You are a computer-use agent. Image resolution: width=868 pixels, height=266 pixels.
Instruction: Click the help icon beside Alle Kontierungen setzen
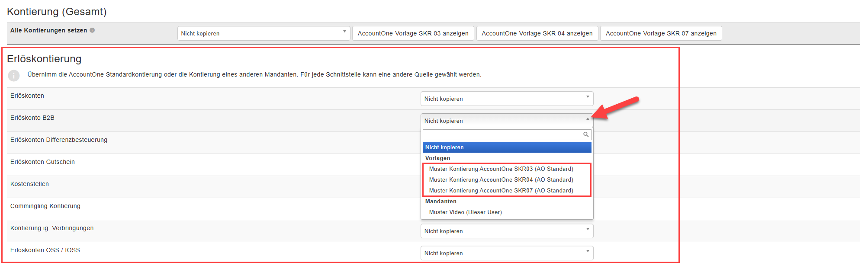(x=92, y=30)
